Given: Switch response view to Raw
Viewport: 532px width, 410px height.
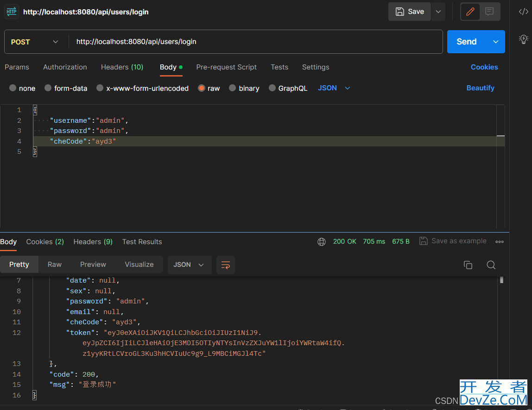Looking at the screenshot, I should coord(54,265).
